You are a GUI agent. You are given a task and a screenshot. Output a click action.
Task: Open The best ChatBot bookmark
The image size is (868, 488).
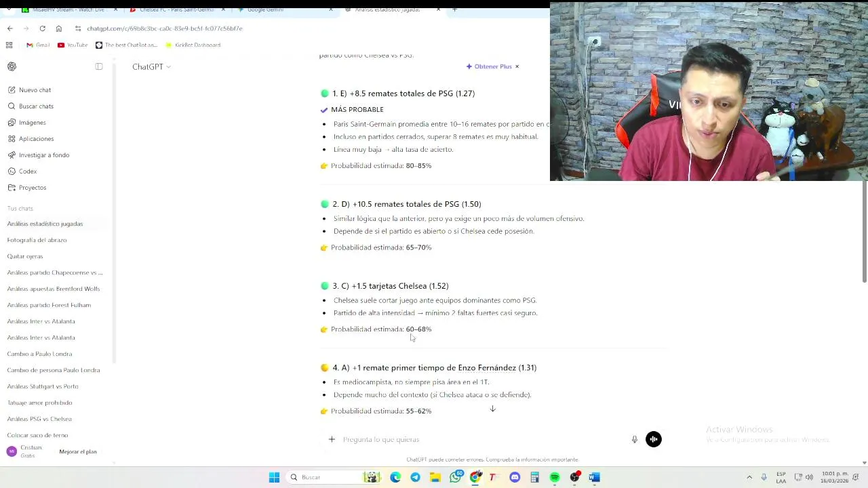point(126,45)
